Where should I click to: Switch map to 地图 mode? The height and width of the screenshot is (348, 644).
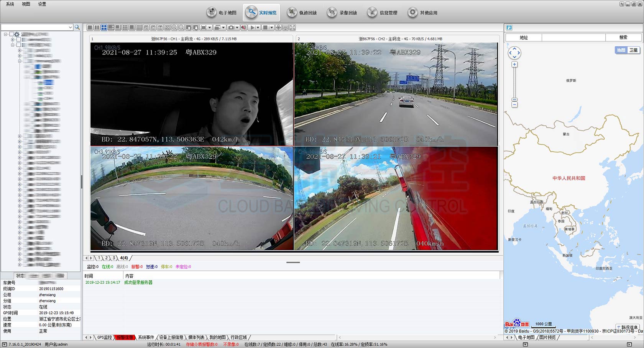(621, 50)
